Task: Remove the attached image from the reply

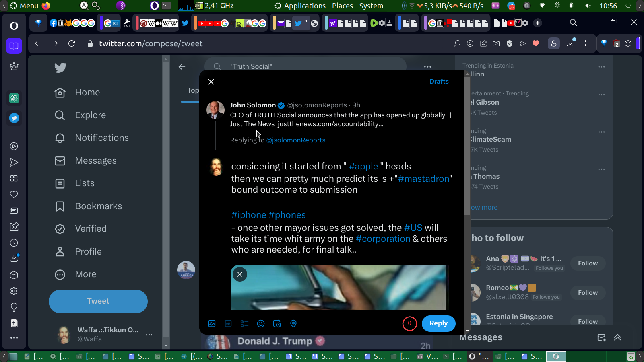Action: (x=240, y=274)
